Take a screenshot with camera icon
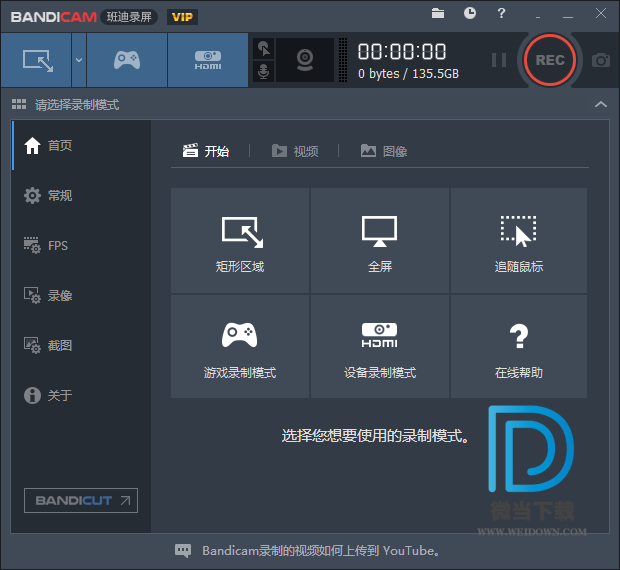Screen dimensions: 620x570 pos(601,60)
